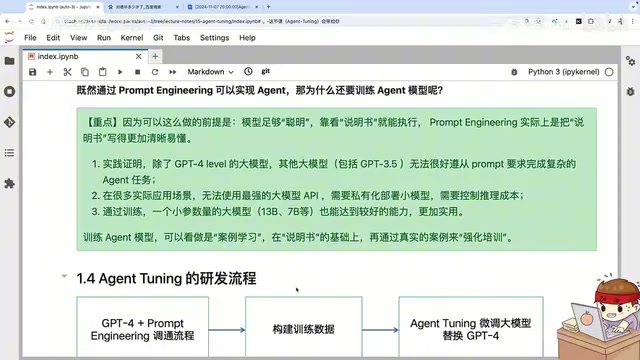
Task: Open the Git sidebar panel icon
Action: (9, 122)
